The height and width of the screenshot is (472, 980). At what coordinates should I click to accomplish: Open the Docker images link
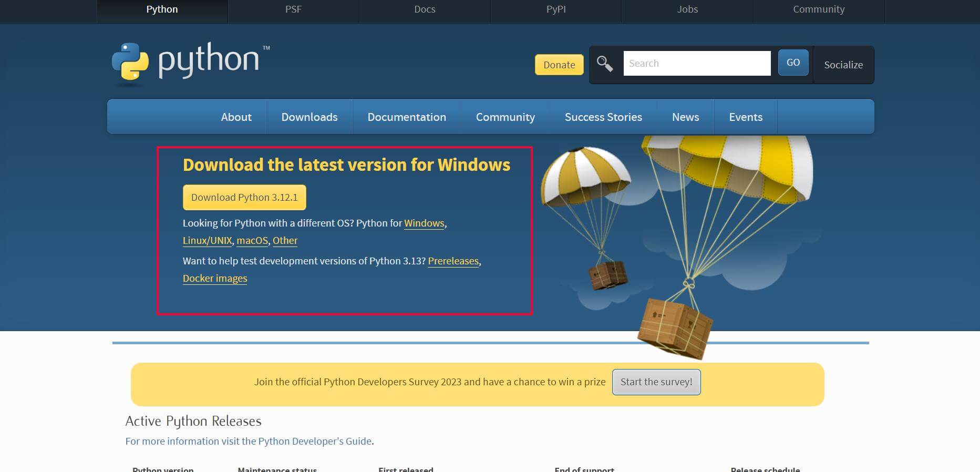(215, 279)
